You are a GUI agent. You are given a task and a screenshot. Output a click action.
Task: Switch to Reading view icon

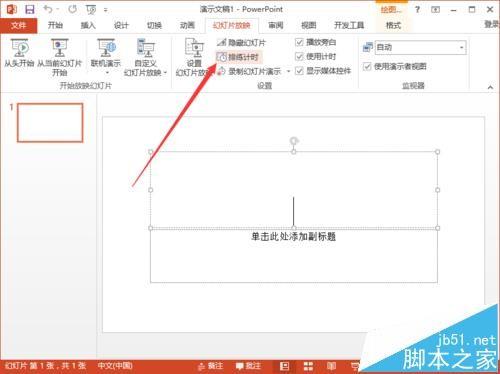[331, 366]
